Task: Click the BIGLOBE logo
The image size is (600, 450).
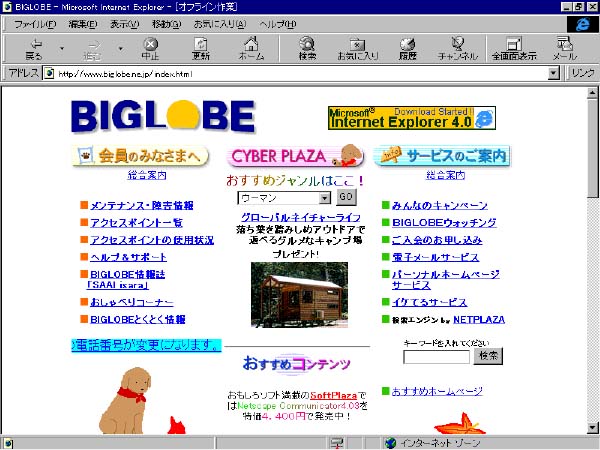Action: (163, 116)
